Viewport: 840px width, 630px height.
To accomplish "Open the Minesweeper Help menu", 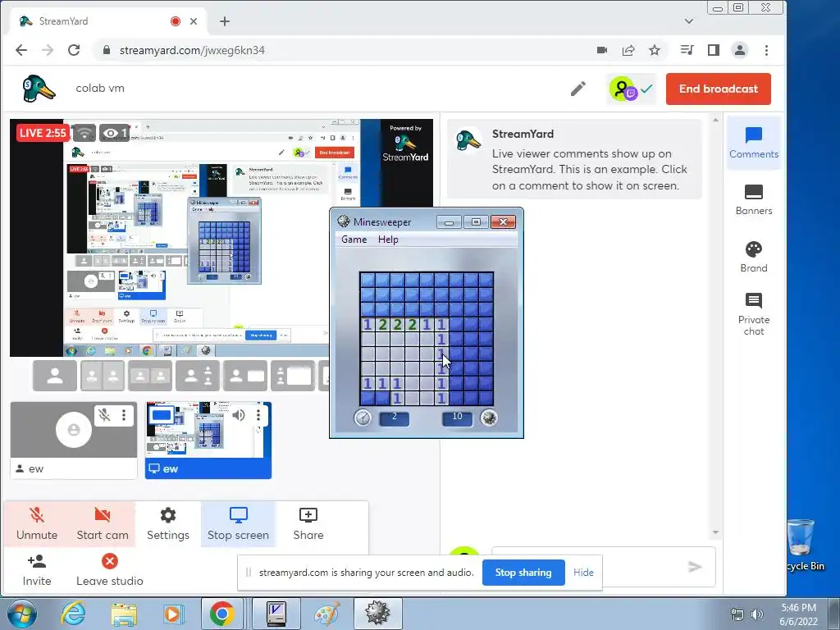I will pos(388,240).
